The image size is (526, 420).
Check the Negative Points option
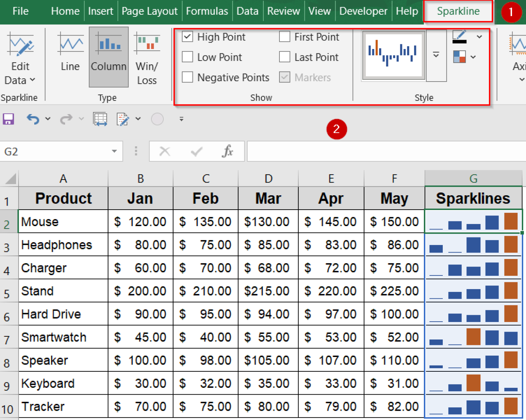pos(187,77)
